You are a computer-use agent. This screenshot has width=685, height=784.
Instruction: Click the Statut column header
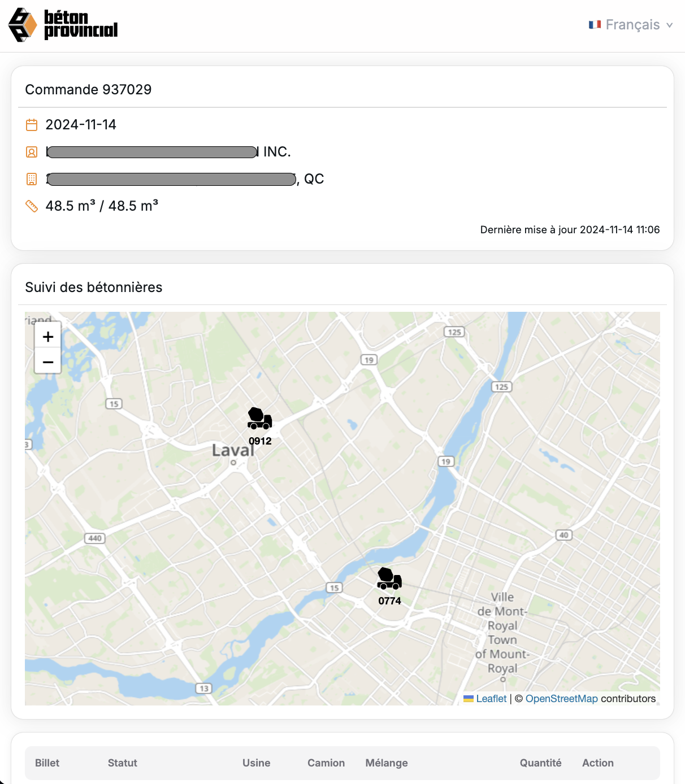pyautogui.click(x=123, y=763)
